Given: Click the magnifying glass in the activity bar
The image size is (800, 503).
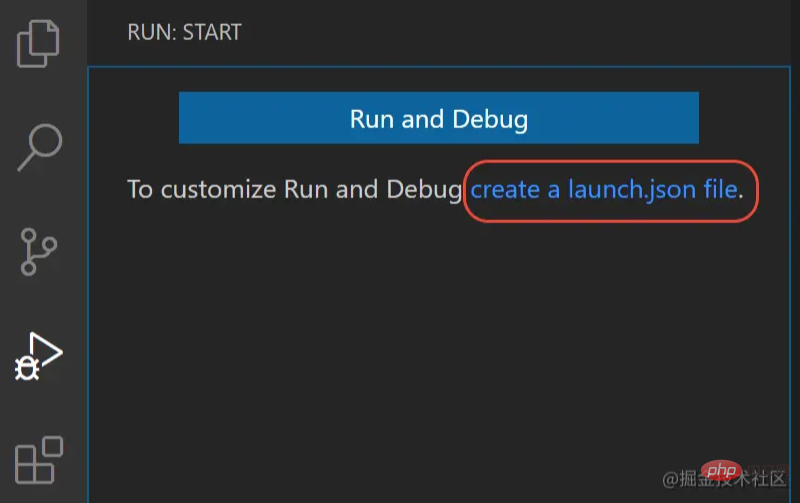Looking at the screenshot, I should pos(39,148).
